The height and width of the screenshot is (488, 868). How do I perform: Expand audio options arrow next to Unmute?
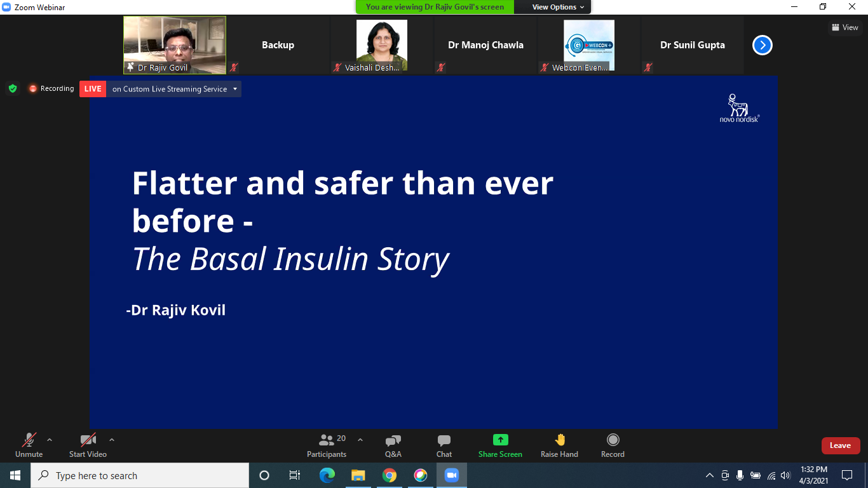coord(50,440)
